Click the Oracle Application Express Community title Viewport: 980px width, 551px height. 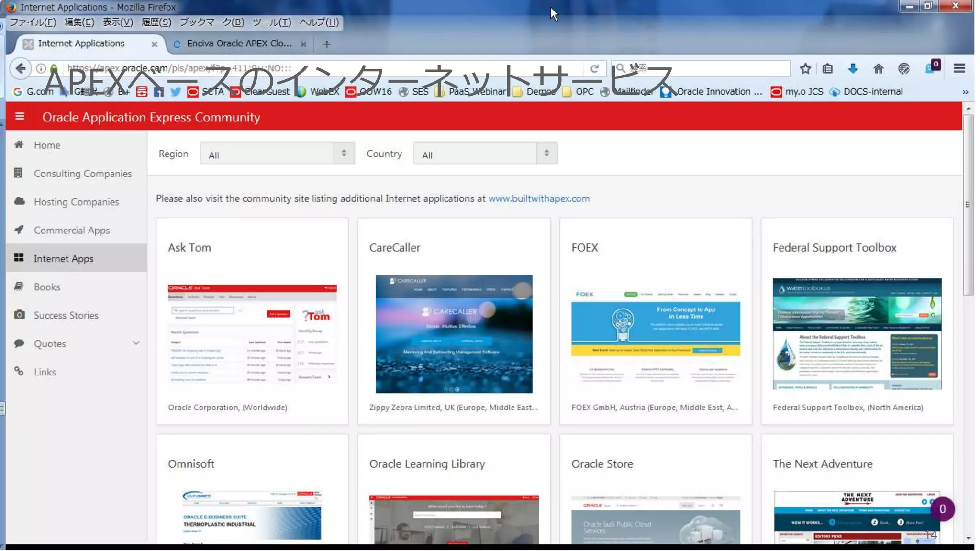pos(151,117)
